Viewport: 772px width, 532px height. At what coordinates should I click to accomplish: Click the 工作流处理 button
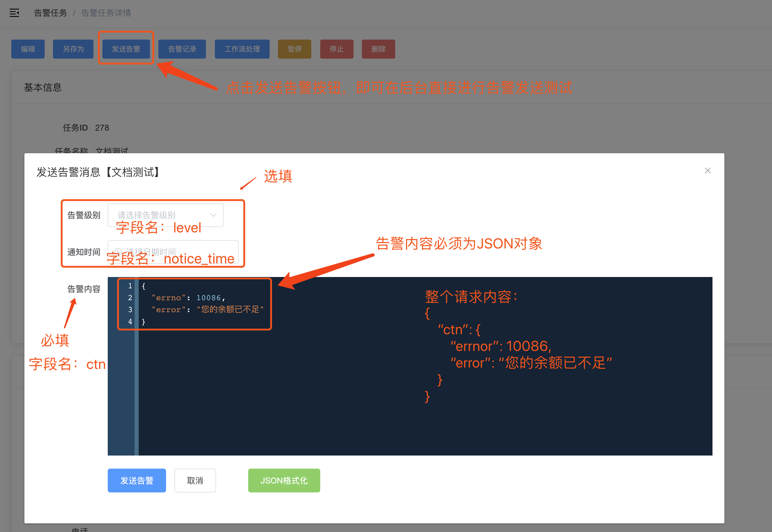coord(242,49)
